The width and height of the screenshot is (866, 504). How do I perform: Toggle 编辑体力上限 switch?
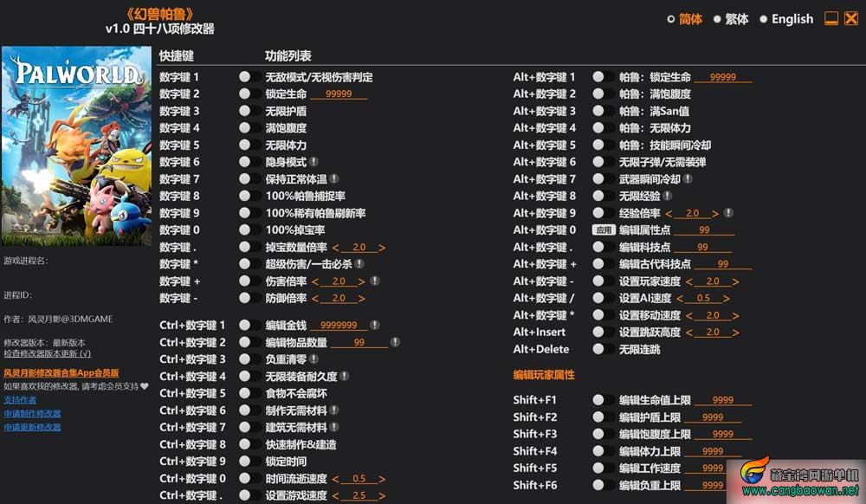[603, 451]
